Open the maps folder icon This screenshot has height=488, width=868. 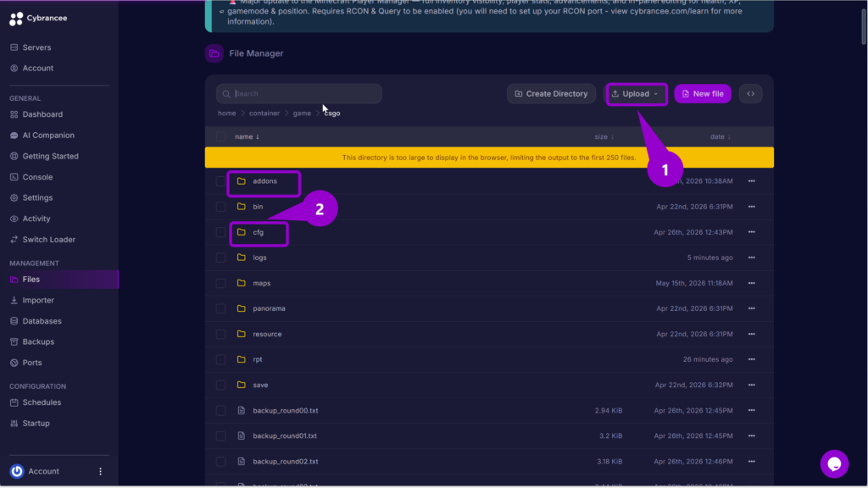[x=242, y=283]
